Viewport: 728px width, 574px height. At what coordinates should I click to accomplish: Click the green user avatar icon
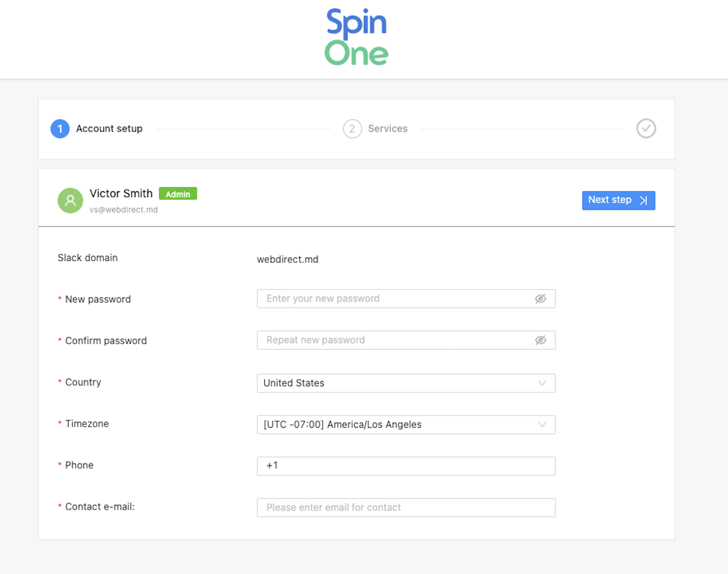[x=71, y=201]
